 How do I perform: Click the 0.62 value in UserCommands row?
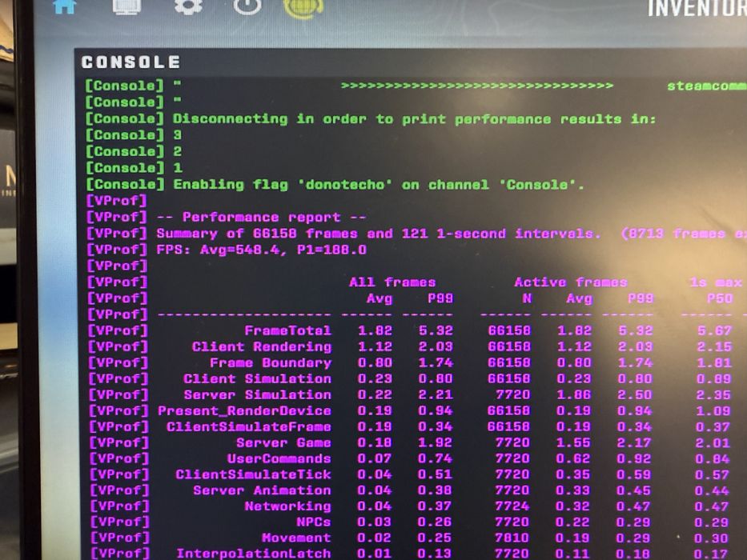pos(573,458)
